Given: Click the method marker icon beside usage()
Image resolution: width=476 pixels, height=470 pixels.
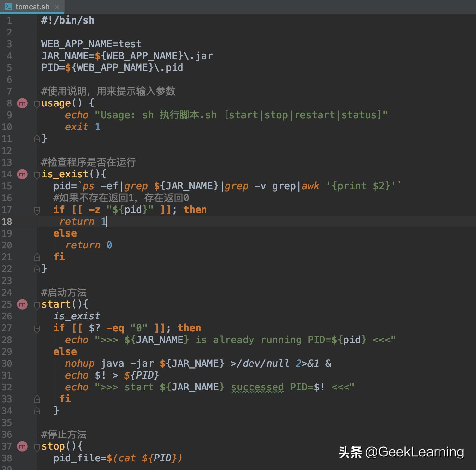Looking at the screenshot, I should pyautogui.click(x=22, y=104).
